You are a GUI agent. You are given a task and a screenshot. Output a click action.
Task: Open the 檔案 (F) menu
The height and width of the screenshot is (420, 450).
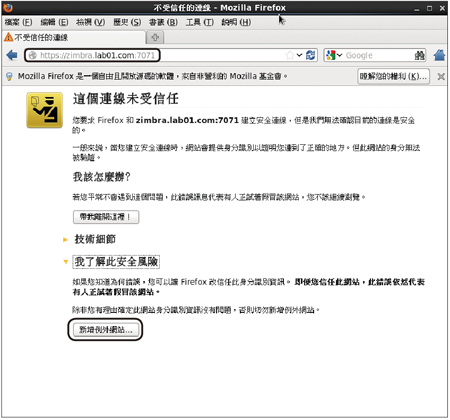pos(18,22)
